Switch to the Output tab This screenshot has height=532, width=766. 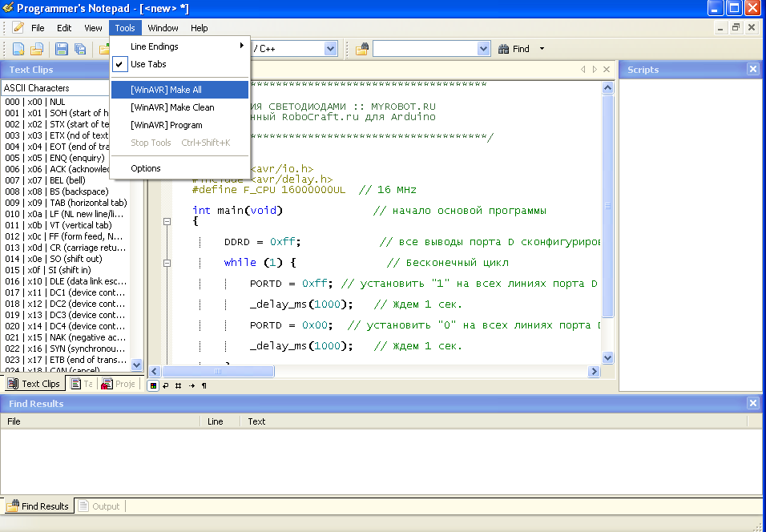pyautogui.click(x=99, y=506)
